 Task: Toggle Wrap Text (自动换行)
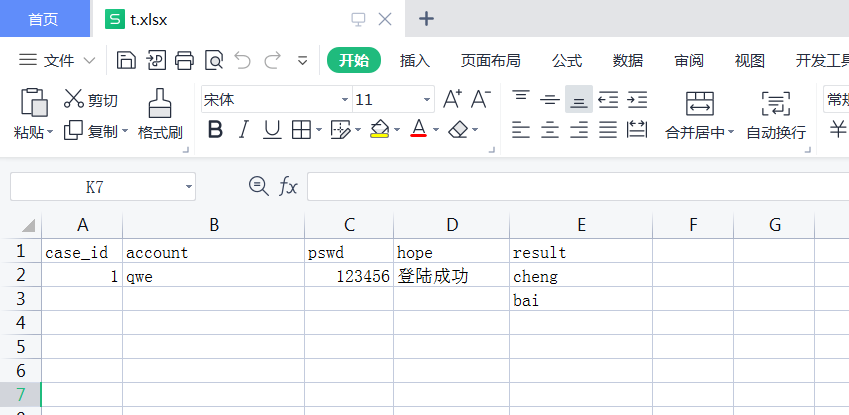tap(776, 115)
